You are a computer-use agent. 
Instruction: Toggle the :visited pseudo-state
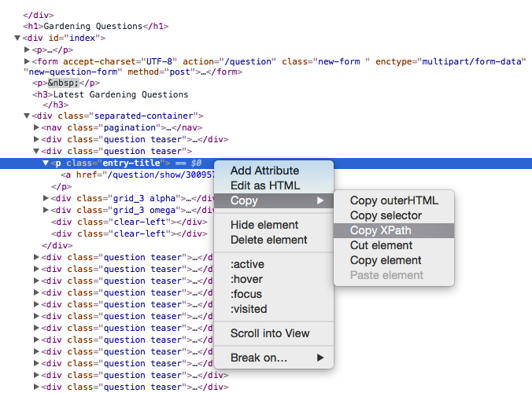pos(249,309)
